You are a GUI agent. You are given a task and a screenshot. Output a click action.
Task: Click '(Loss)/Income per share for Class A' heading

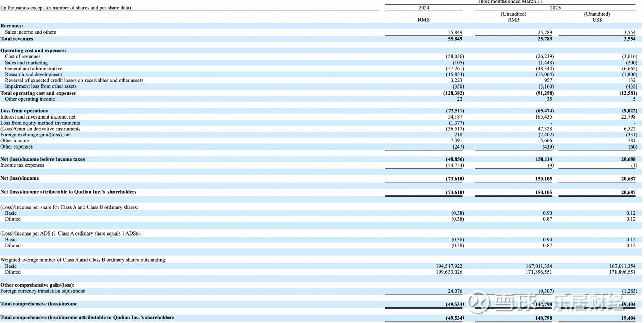point(69,207)
